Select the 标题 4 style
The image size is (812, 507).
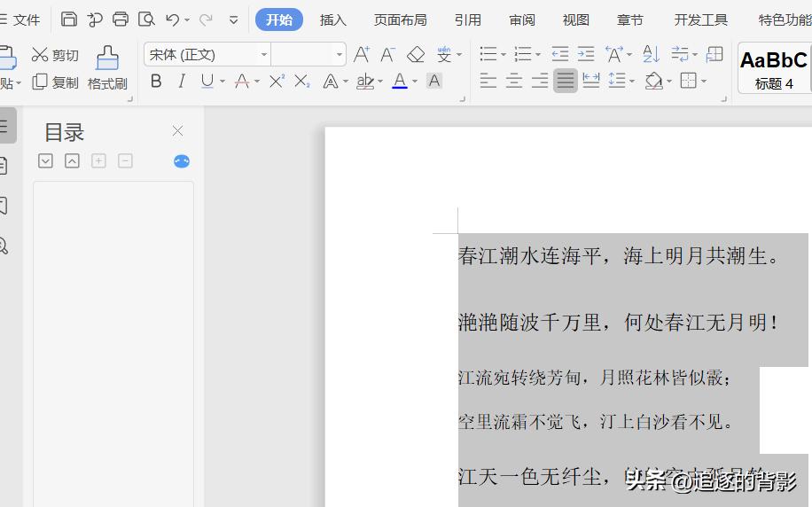774,68
